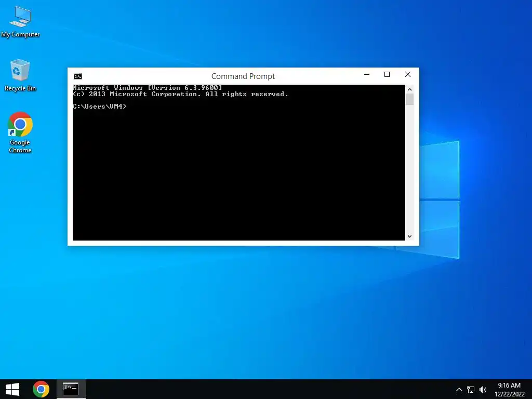Click 'Microsoft Windows [Version 6.3.9600]' line
The height and width of the screenshot is (399, 532).
point(147,87)
